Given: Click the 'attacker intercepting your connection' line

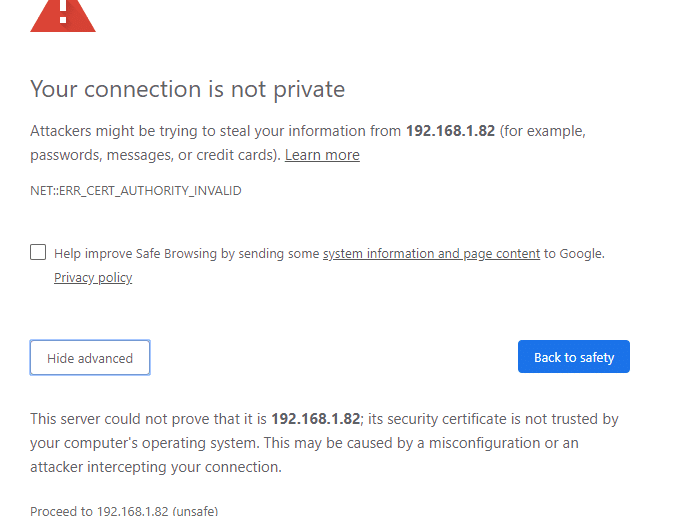Looking at the screenshot, I should click(x=156, y=467).
